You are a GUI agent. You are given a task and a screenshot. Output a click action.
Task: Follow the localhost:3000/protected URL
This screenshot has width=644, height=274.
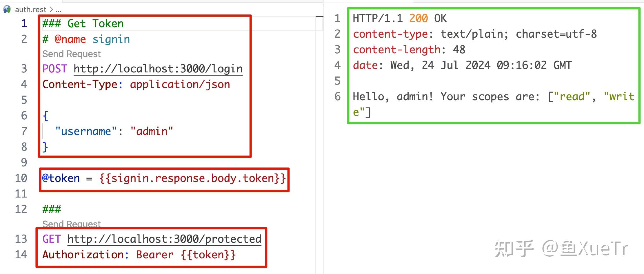(x=164, y=239)
